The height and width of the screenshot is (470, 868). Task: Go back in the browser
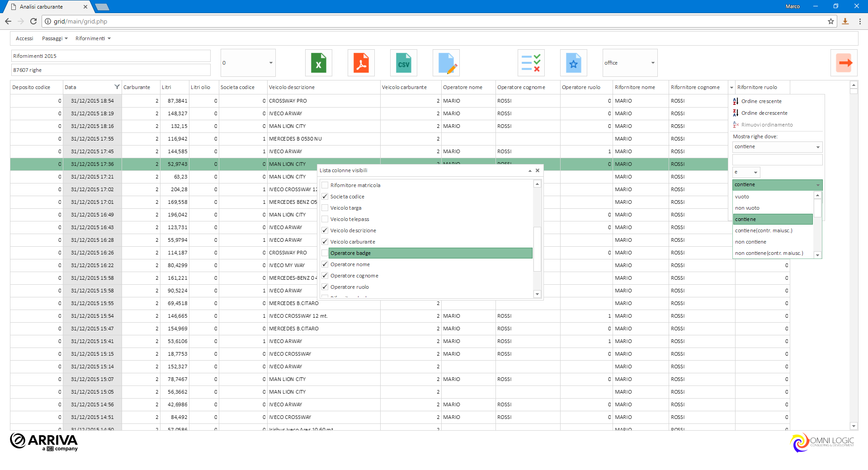point(8,21)
